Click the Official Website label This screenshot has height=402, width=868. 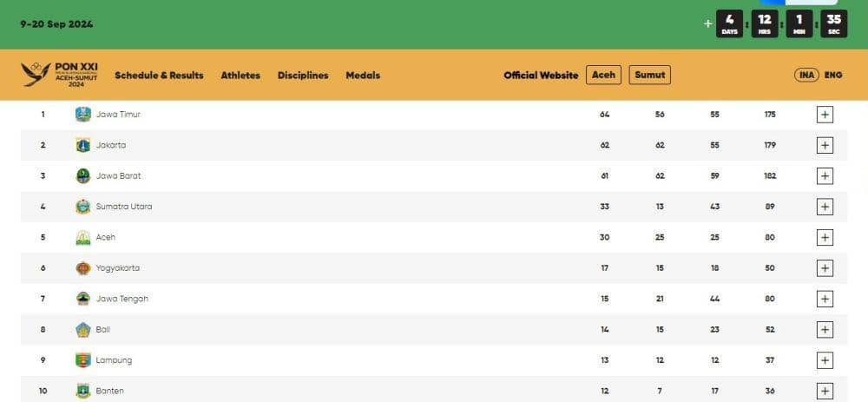[x=541, y=76]
